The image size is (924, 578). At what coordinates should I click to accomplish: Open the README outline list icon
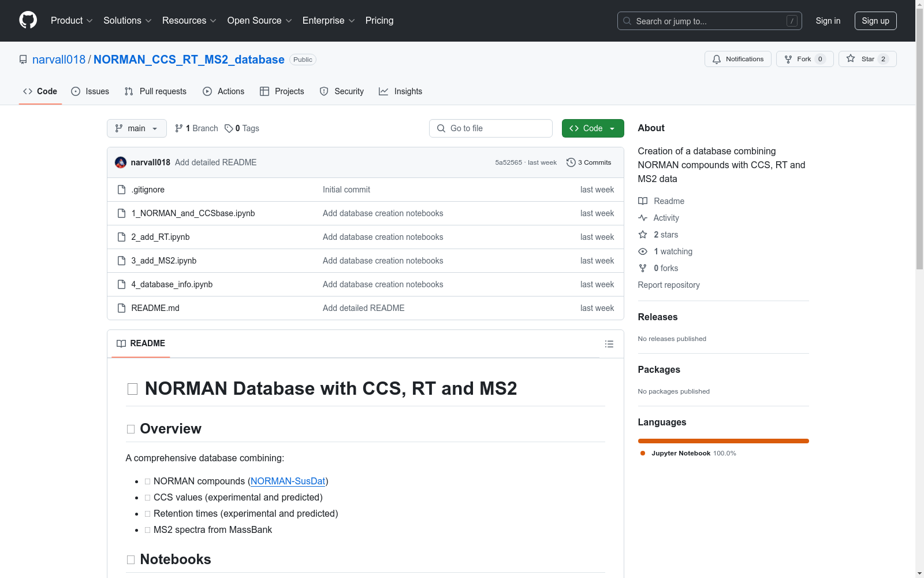[x=609, y=344]
